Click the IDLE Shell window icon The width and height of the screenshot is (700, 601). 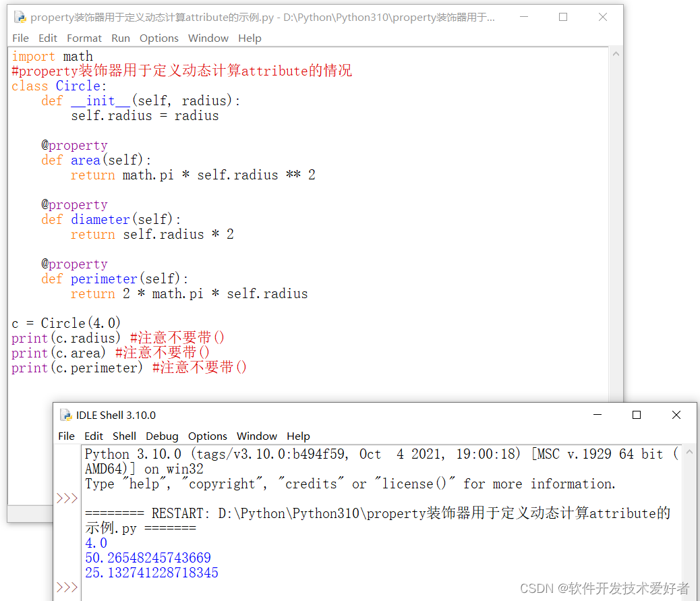click(66, 415)
